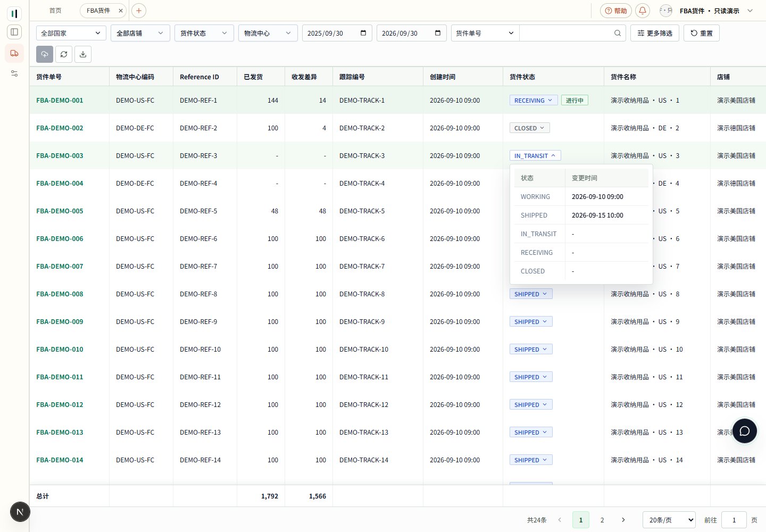Switch to the 首页 tab
This screenshot has height=532, width=766.
(55, 11)
